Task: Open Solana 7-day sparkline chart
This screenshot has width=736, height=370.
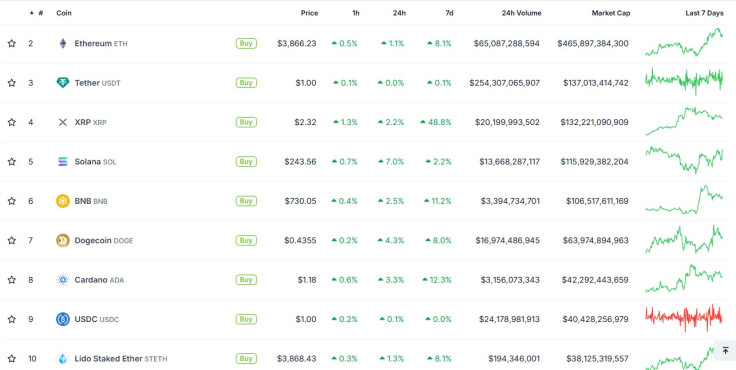Action: pos(684,160)
